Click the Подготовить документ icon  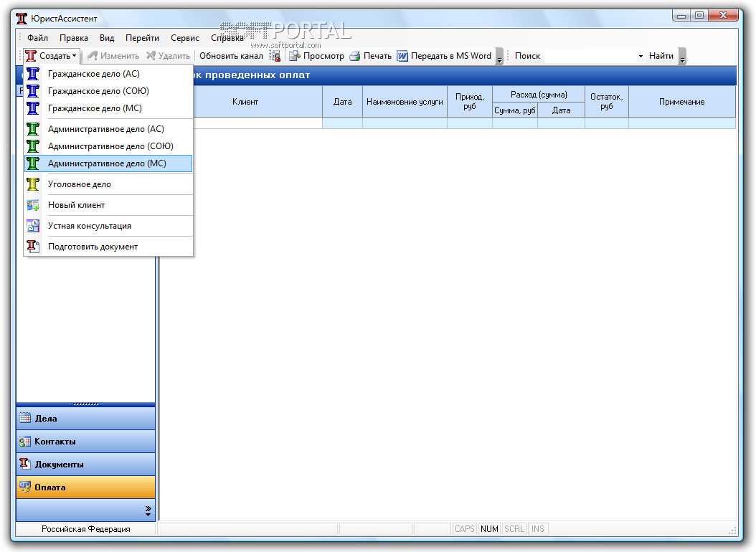33,247
